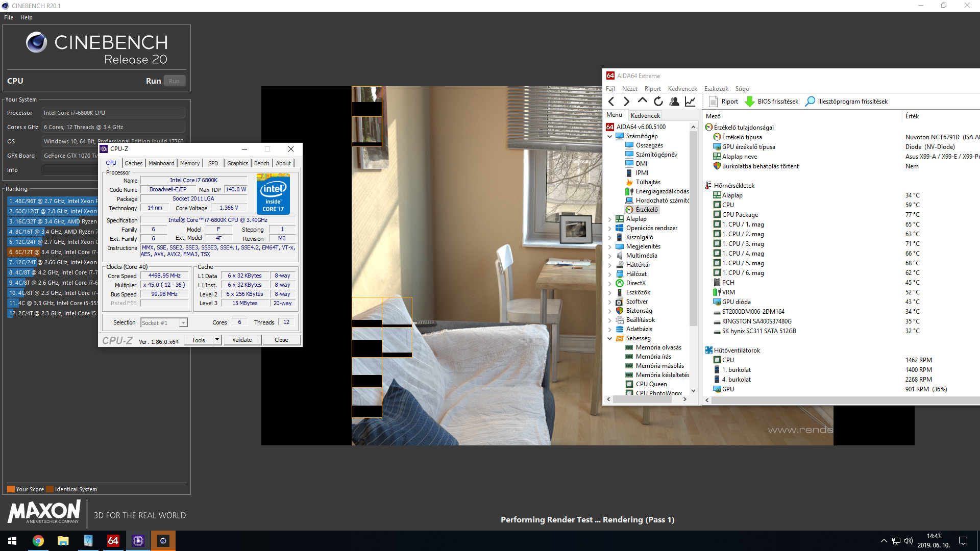Select DirectX node icon
This screenshot has width=980, height=551.
tap(620, 283)
